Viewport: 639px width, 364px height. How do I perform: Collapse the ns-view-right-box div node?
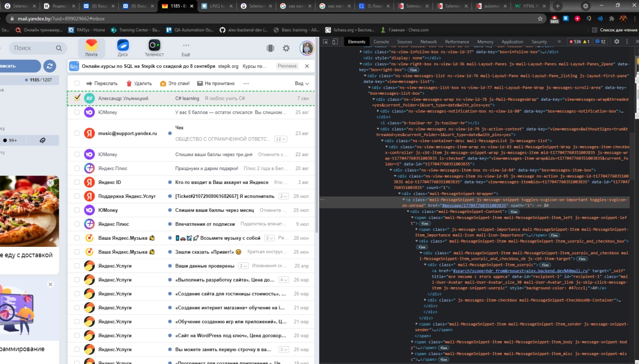coord(361,64)
